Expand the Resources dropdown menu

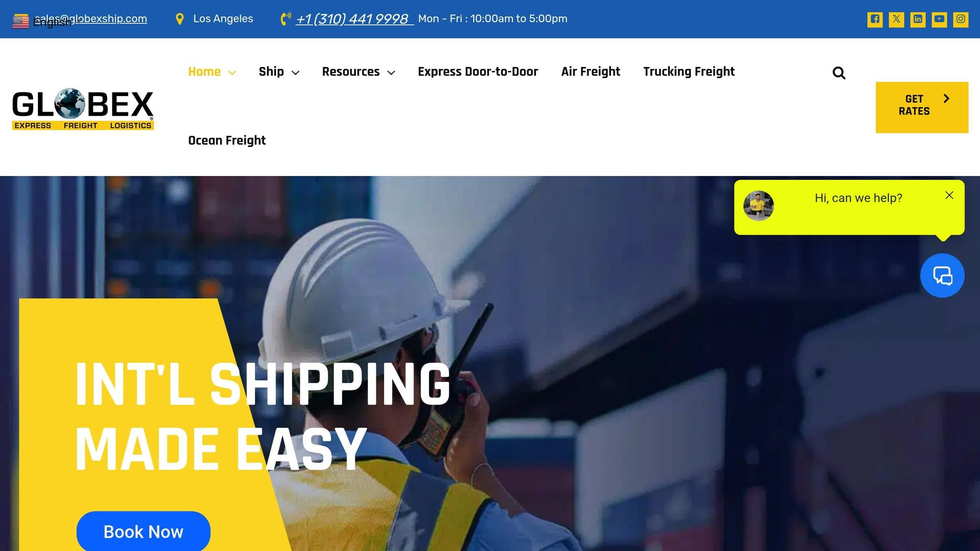coord(358,72)
